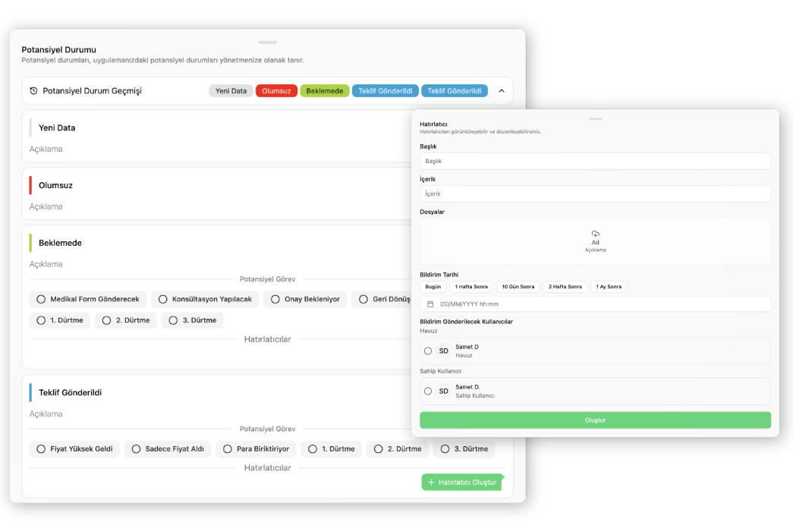This screenshot has width=793, height=532.
Task: Click the calendar icon in the date field
Action: point(430,304)
